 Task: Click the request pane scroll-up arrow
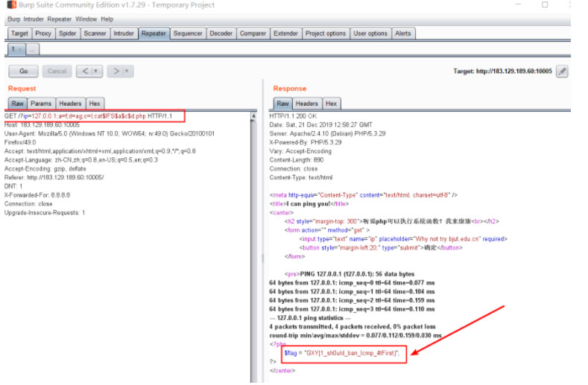(x=254, y=115)
